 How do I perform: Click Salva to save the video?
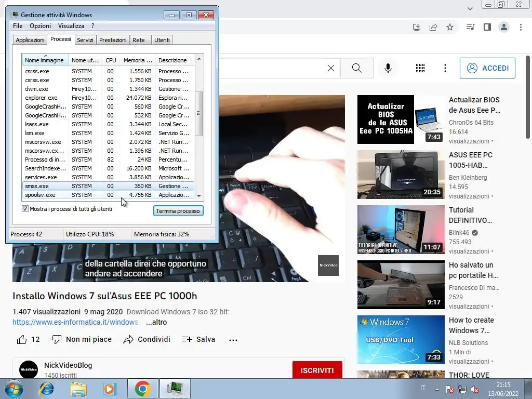pyautogui.click(x=198, y=339)
